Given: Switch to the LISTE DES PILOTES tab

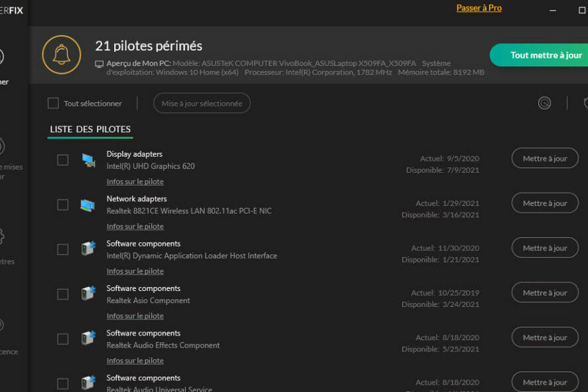Looking at the screenshot, I should [90, 130].
